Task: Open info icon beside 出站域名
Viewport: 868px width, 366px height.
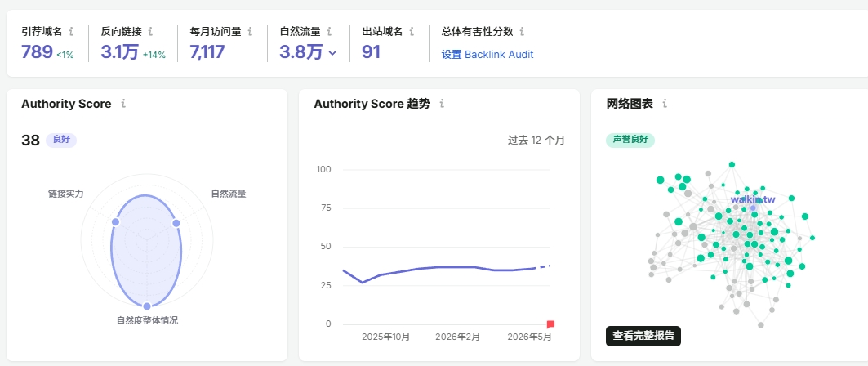Action: [412, 32]
